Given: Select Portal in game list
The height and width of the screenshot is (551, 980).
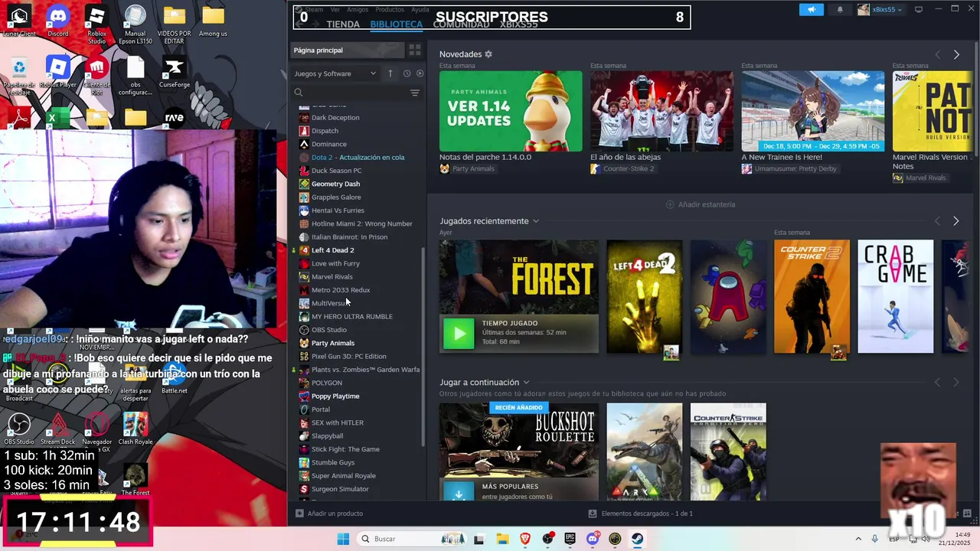Looking at the screenshot, I should 321,409.
